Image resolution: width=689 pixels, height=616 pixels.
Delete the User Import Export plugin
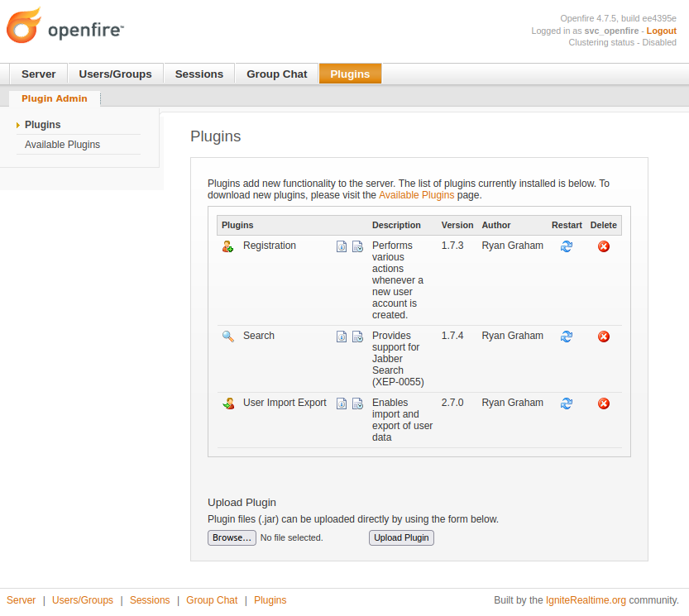[x=604, y=404]
